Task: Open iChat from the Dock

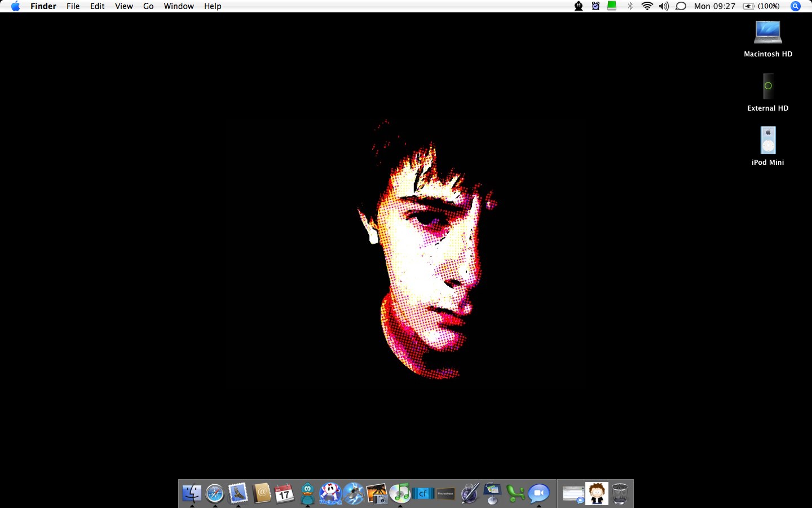Action: point(539,493)
